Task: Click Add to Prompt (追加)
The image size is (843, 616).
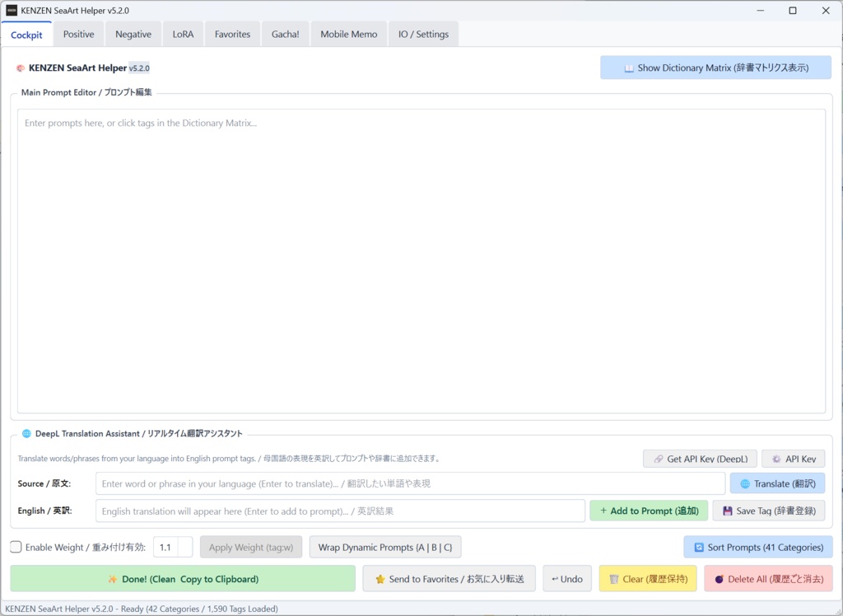Action: click(649, 511)
